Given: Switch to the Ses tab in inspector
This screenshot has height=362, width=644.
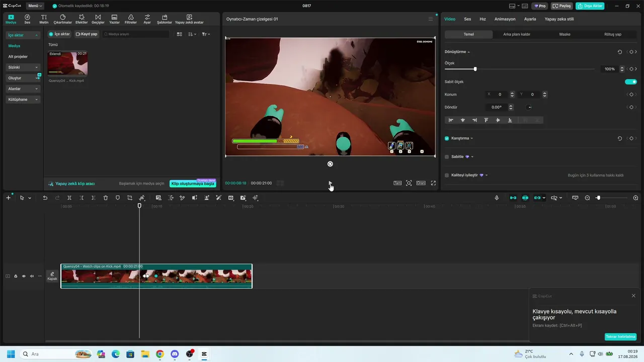Looking at the screenshot, I should coord(467,19).
